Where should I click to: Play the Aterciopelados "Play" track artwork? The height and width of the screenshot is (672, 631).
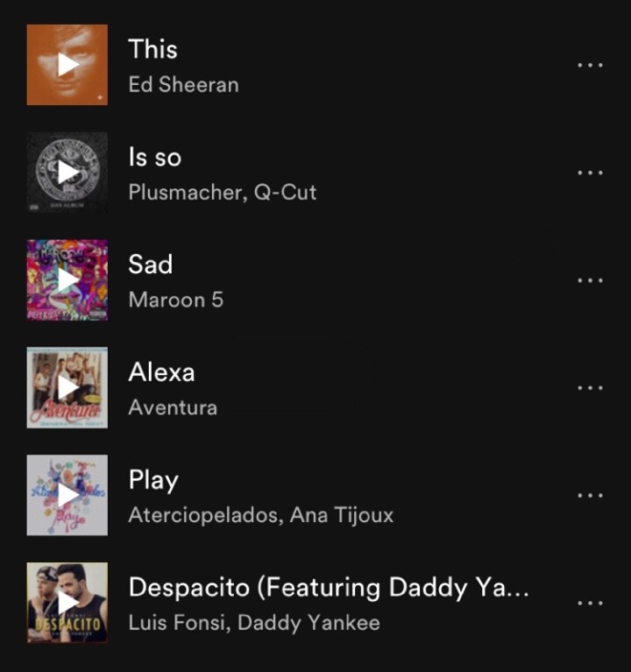pyautogui.click(x=67, y=495)
